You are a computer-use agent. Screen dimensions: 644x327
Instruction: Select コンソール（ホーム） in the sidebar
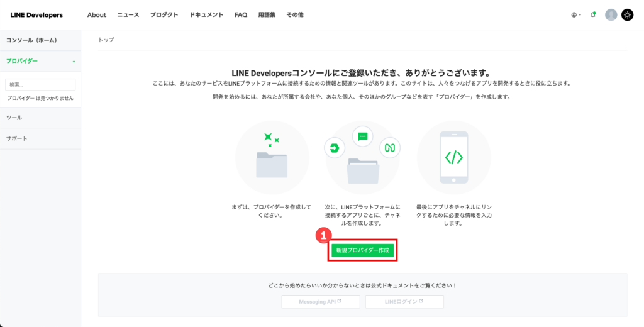[x=31, y=40]
